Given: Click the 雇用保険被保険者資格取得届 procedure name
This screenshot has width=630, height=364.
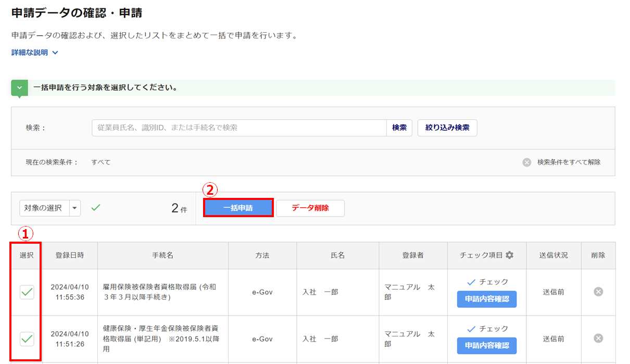Looking at the screenshot, I should point(159,292).
